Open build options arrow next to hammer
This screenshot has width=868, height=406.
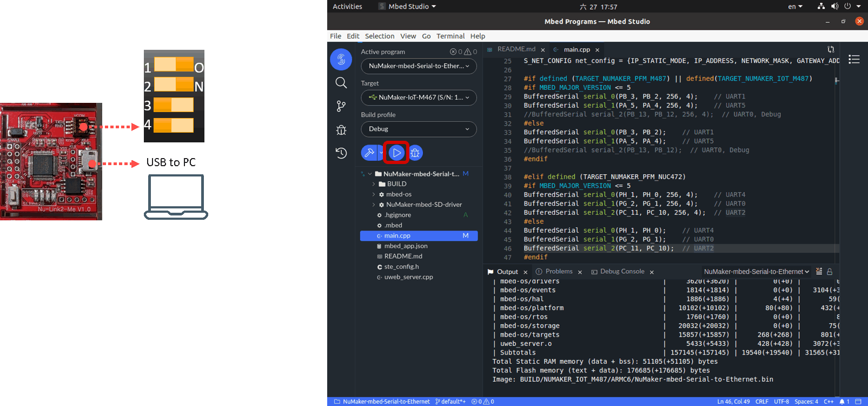(380, 153)
